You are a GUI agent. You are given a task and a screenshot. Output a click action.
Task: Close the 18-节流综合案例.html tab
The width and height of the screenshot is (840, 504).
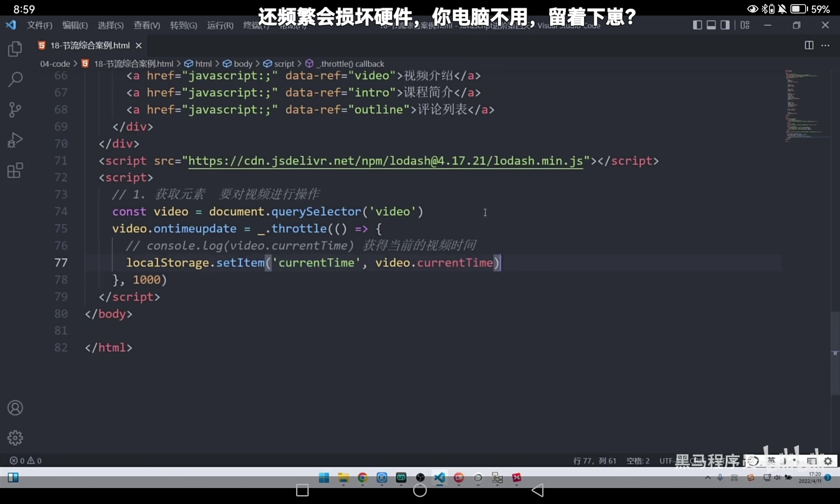point(139,45)
